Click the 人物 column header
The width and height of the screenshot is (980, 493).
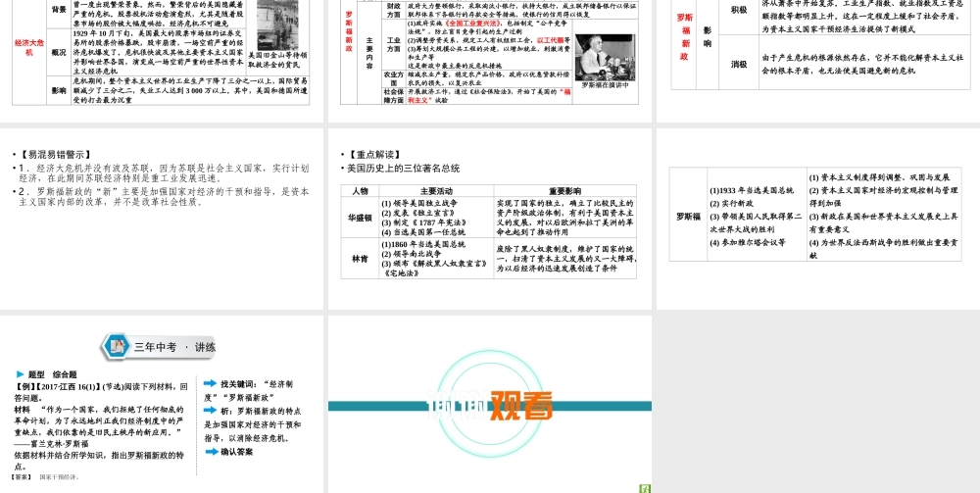360,190
